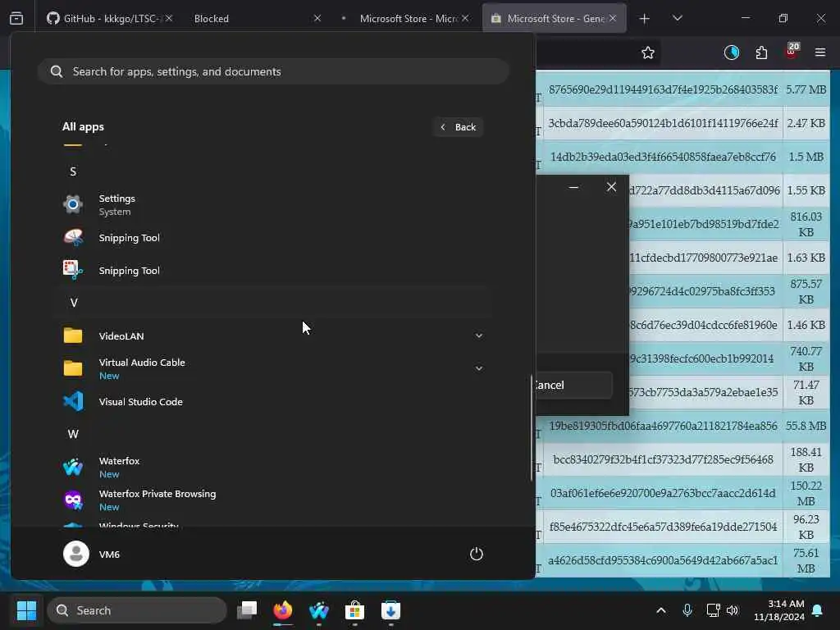The width and height of the screenshot is (840, 630).
Task: Select the 816.03 KB size cell
Action: coord(806,224)
